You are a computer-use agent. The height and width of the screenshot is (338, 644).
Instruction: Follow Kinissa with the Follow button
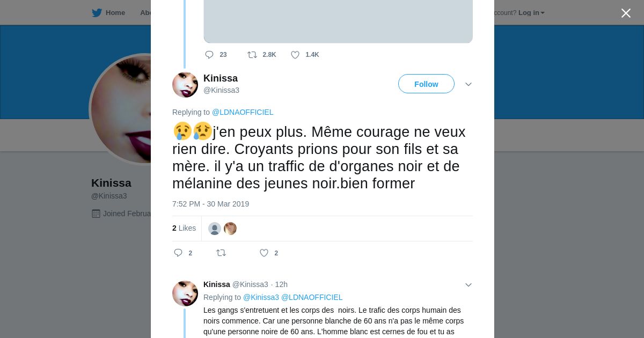pyautogui.click(x=426, y=84)
